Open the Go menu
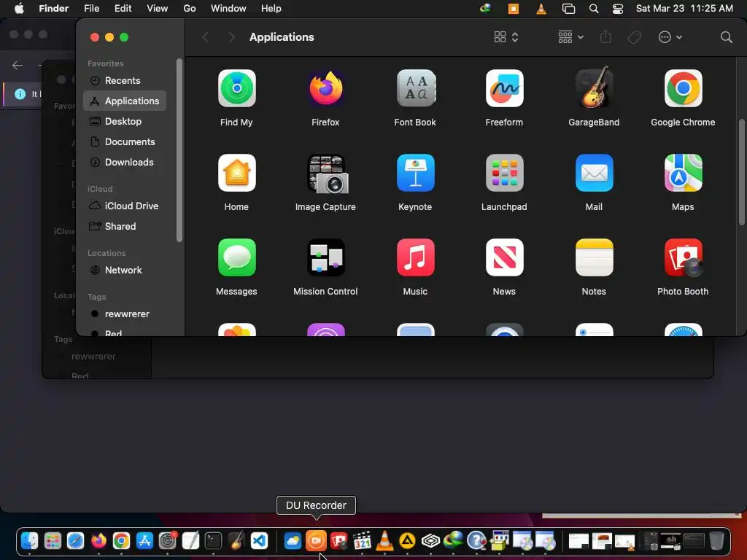The height and width of the screenshot is (560, 747). (x=190, y=9)
